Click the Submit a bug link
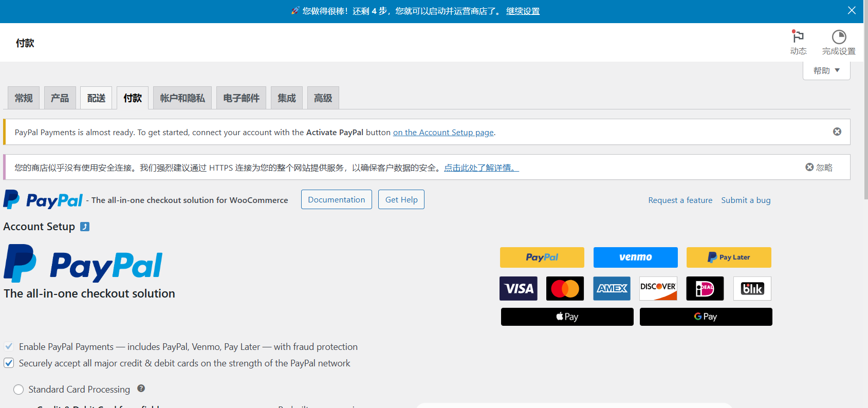The image size is (868, 408). pyautogui.click(x=746, y=200)
